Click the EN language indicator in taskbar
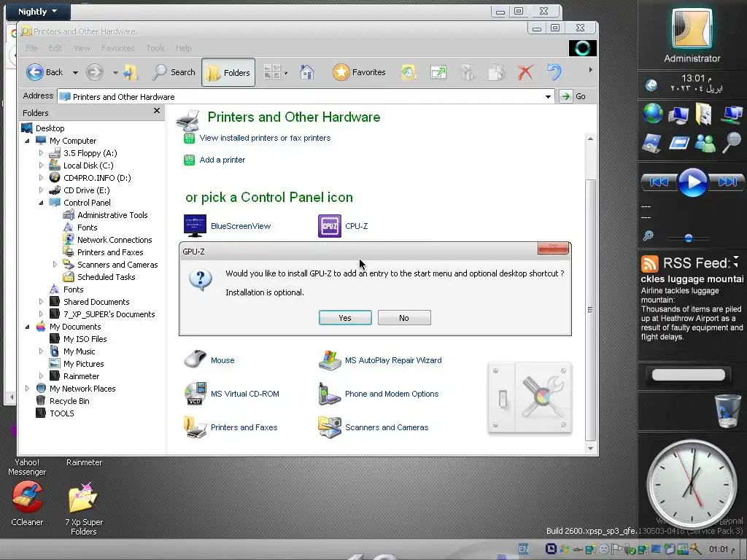This screenshot has width=747, height=560. tap(523, 549)
